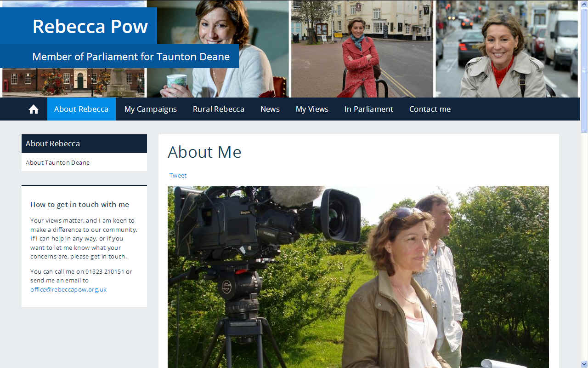The image size is (588, 368).
Task: Click the vertical scrollbar thumb
Action: (584, 70)
